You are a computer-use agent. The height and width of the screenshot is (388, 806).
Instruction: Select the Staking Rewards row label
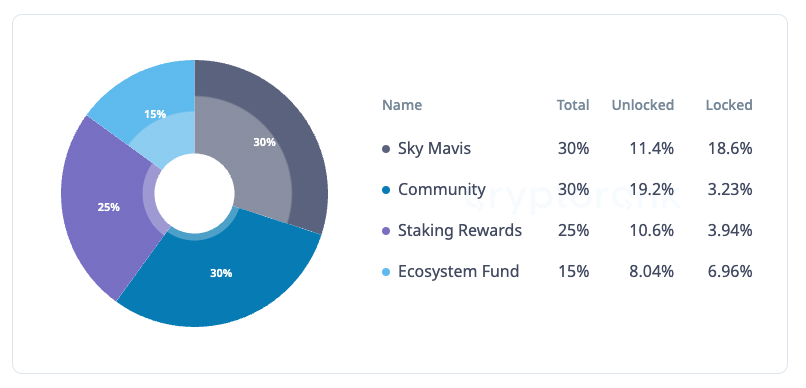[460, 230]
